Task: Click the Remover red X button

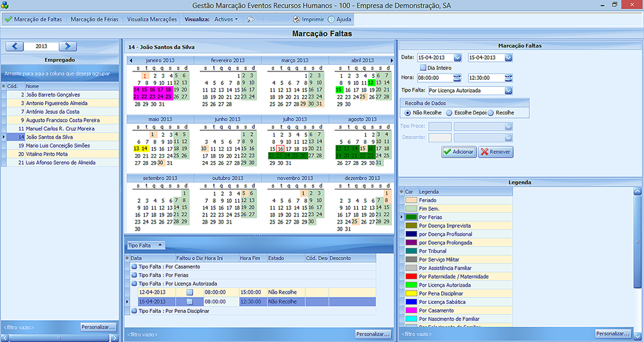Action: tap(495, 152)
